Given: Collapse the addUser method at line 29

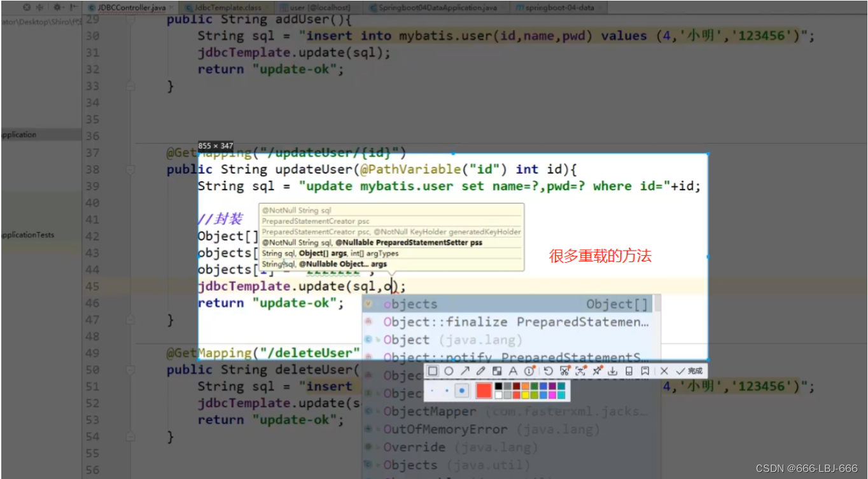Looking at the screenshot, I should 130,19.
